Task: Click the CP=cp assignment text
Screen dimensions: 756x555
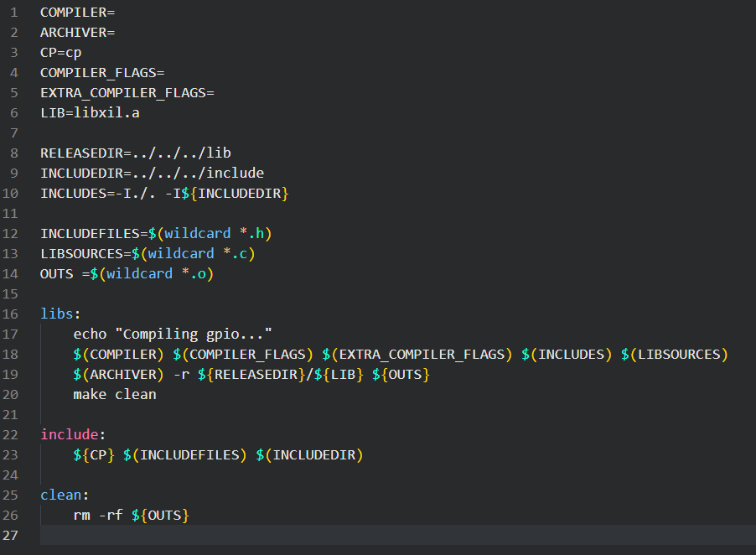Action: (x=60, y=53)
